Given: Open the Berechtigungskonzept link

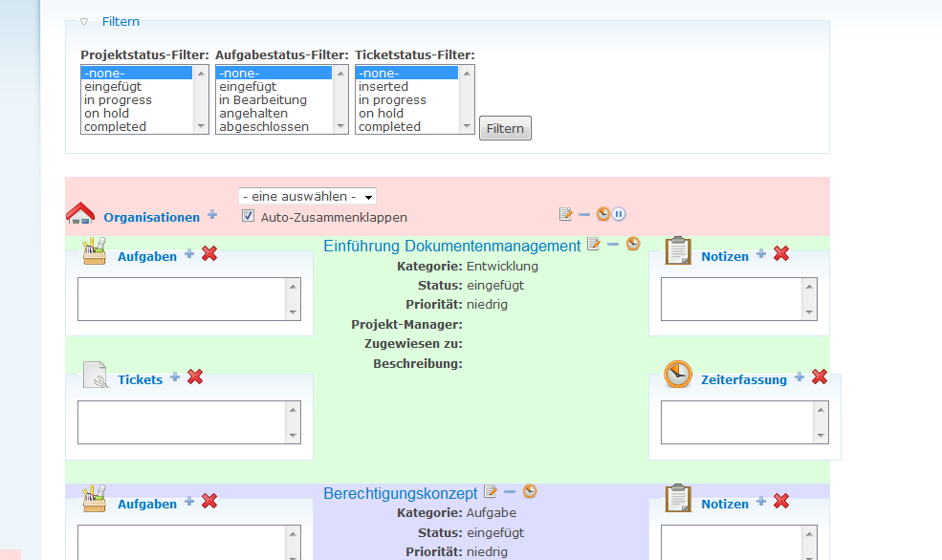Looking at the screenshot, I should point(400,493).
